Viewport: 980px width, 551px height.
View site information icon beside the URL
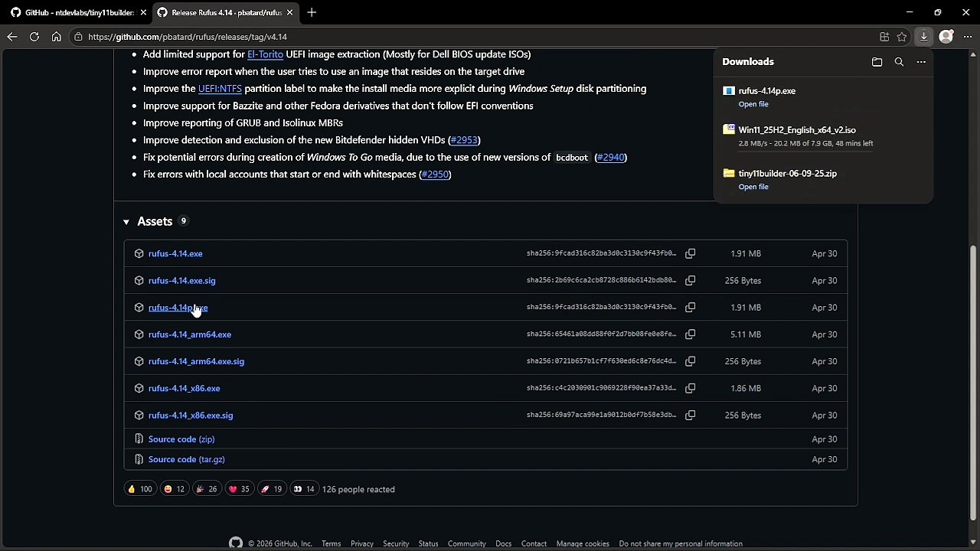[78, 37]
